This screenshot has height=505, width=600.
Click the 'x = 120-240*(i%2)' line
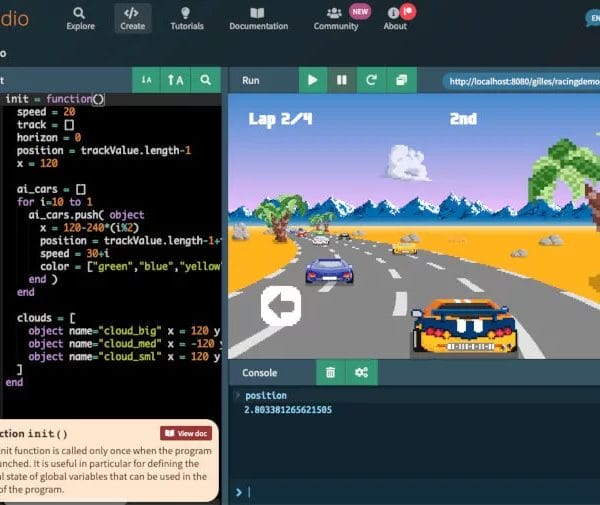point(90,228)
